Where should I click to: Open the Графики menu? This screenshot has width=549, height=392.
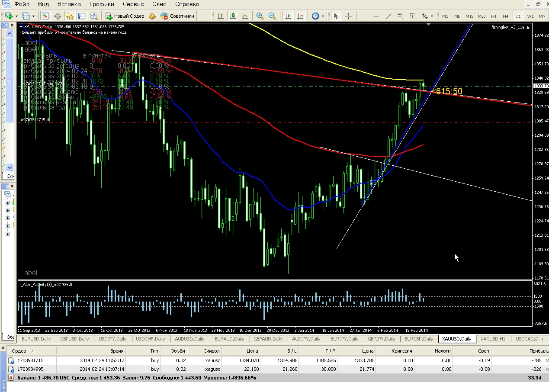coord(102,4)
